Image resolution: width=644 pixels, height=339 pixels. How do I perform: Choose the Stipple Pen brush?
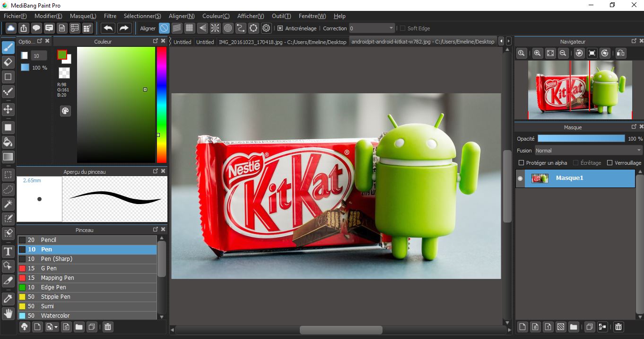(87, 297)
